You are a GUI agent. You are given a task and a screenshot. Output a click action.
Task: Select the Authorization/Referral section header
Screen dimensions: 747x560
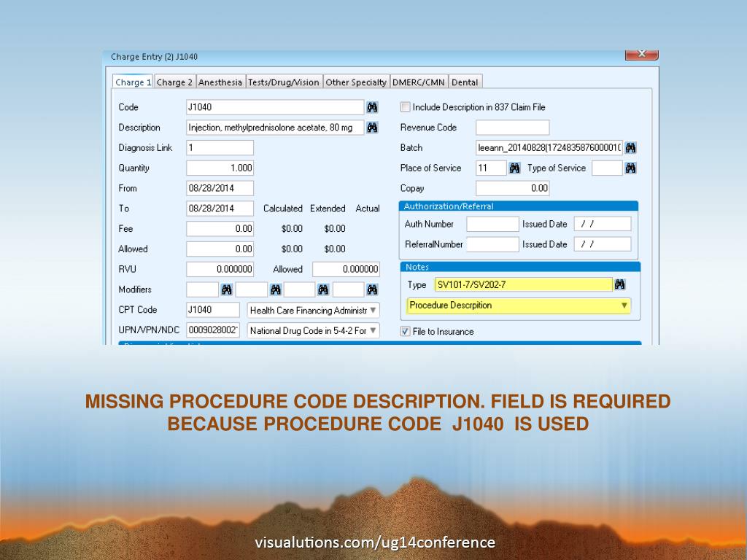coord(519,206)
